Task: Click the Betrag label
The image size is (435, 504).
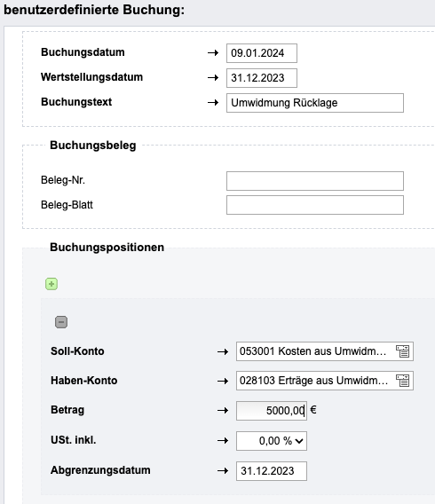Action: tap(67, 410)
